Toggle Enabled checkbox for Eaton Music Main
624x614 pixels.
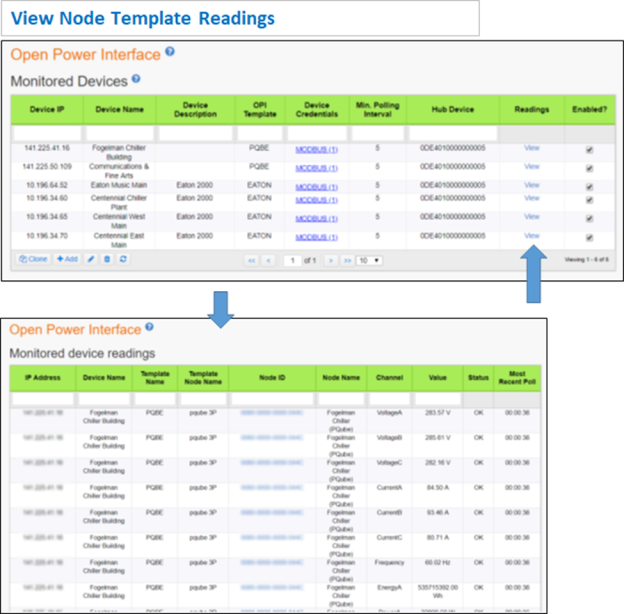[588, 184]
